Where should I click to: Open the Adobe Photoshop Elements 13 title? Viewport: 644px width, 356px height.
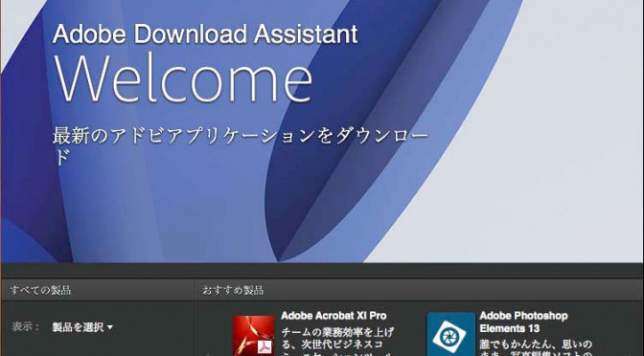(x=523, y=322)
